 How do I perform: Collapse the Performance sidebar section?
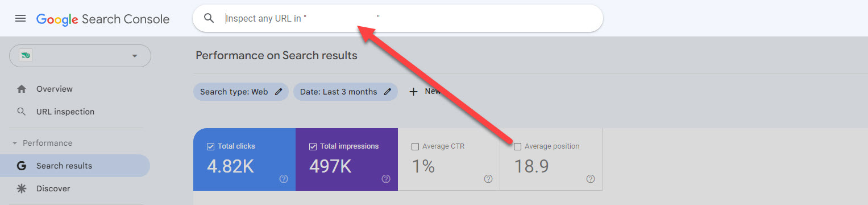pos(15,143)
